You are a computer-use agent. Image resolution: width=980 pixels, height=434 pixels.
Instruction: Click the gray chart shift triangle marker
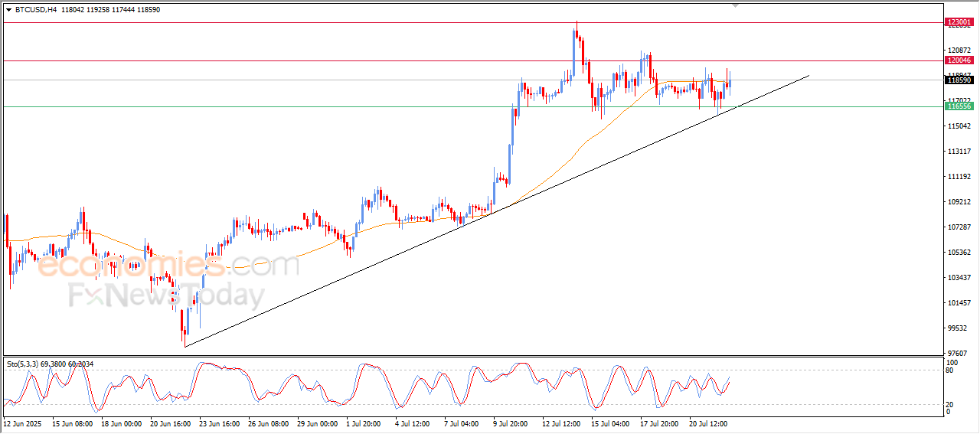click(736, 5)
